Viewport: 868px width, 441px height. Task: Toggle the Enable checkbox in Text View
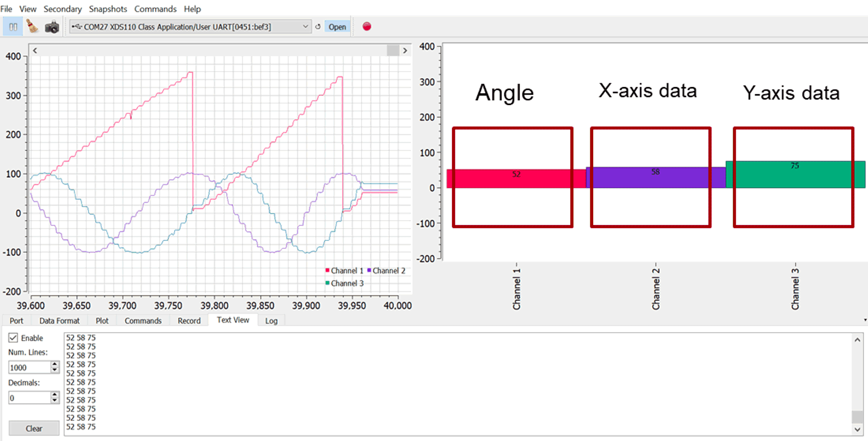click(13, 338)
